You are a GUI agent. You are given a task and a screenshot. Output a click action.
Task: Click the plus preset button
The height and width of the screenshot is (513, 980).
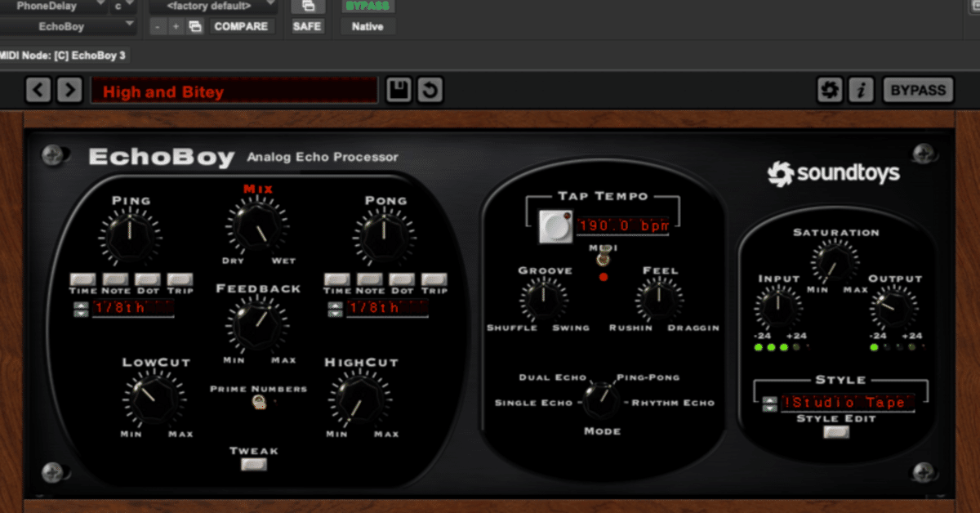click(176, 26)
